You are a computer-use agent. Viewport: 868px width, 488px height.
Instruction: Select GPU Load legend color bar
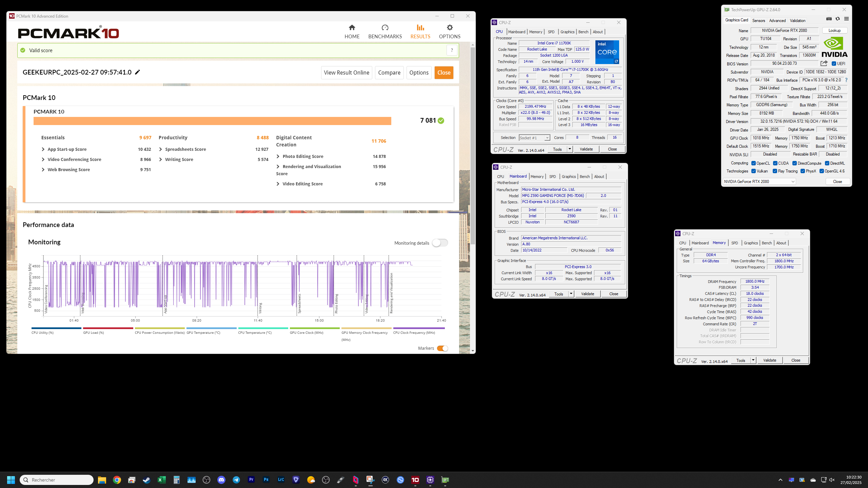pos(108,328)
